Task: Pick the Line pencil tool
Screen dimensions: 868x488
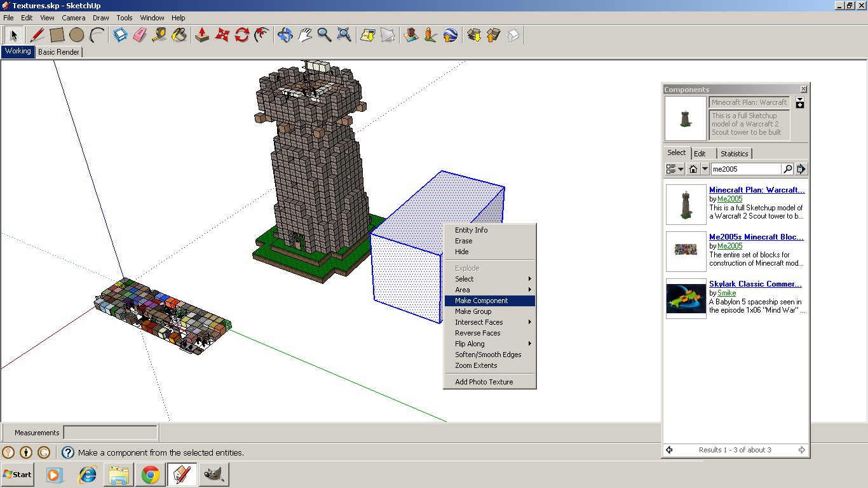Action: click(x=37, y=35)
